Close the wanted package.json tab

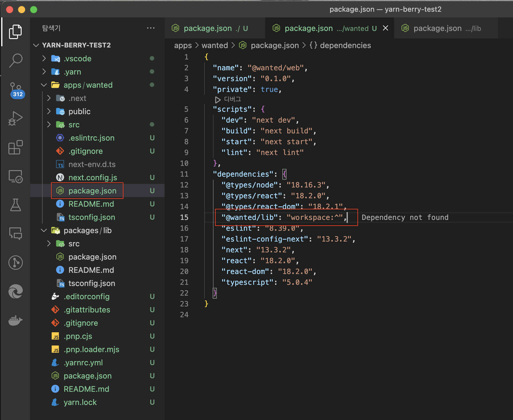tap(386, 28)
